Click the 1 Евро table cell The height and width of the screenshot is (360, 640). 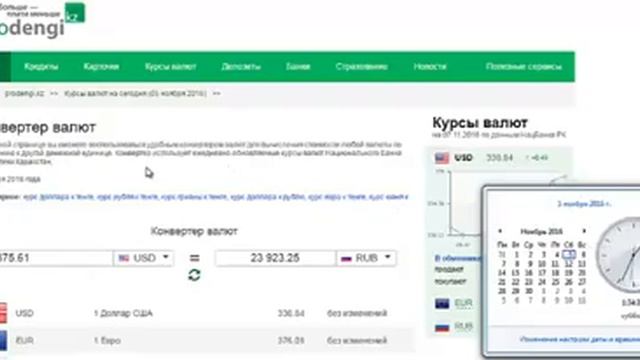pos(107,340)
